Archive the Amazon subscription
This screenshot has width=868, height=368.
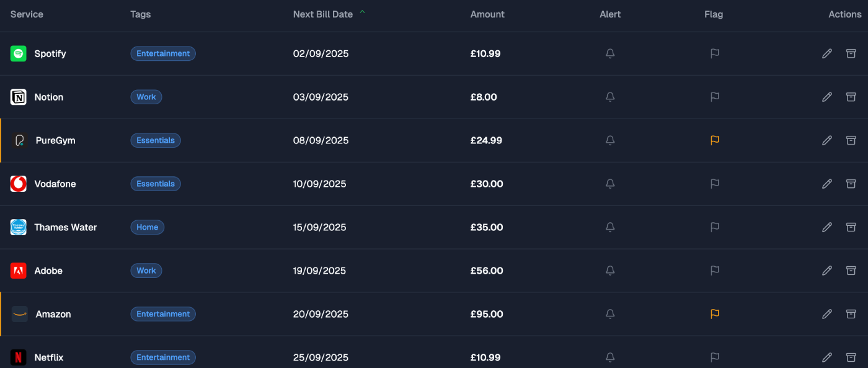point(851,314)
